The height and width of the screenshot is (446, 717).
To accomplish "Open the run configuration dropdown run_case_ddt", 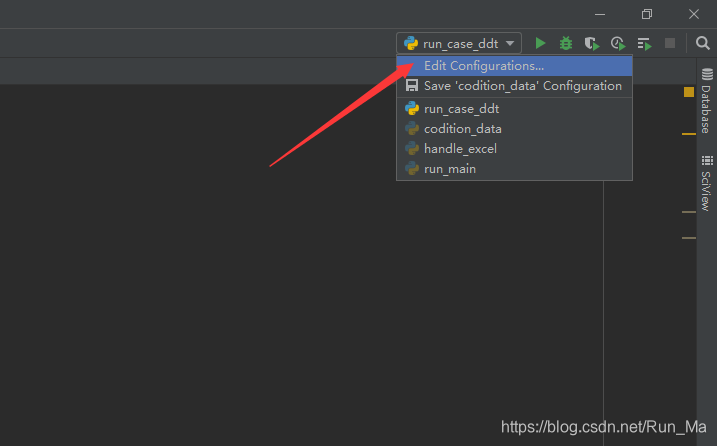I will 459,43.
